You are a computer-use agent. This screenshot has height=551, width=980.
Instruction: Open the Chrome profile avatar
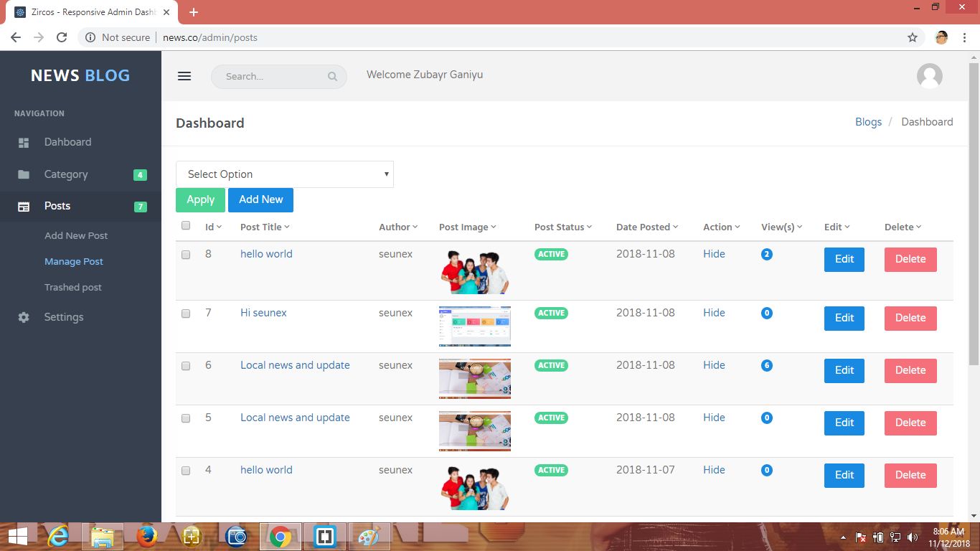[x=942, y=37]
